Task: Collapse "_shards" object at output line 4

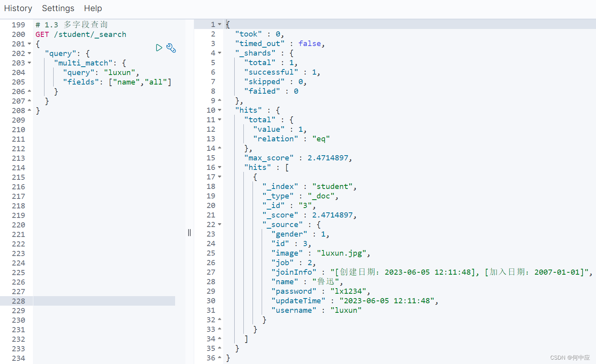Action: point(220,53)
